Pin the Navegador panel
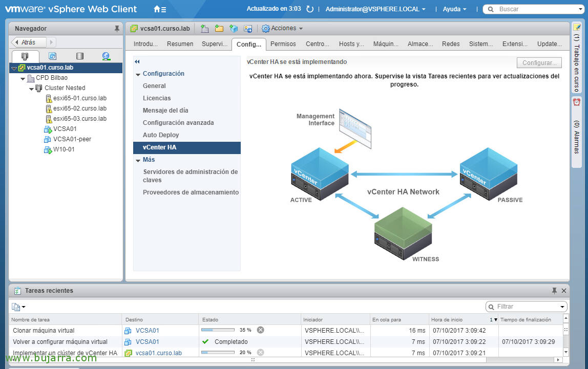 pos(117,29)
